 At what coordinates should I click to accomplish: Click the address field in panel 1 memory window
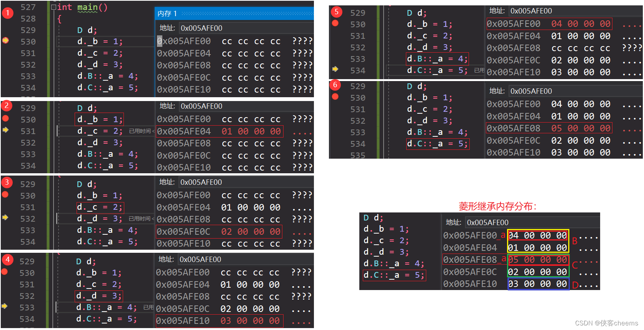coord(246,28)
